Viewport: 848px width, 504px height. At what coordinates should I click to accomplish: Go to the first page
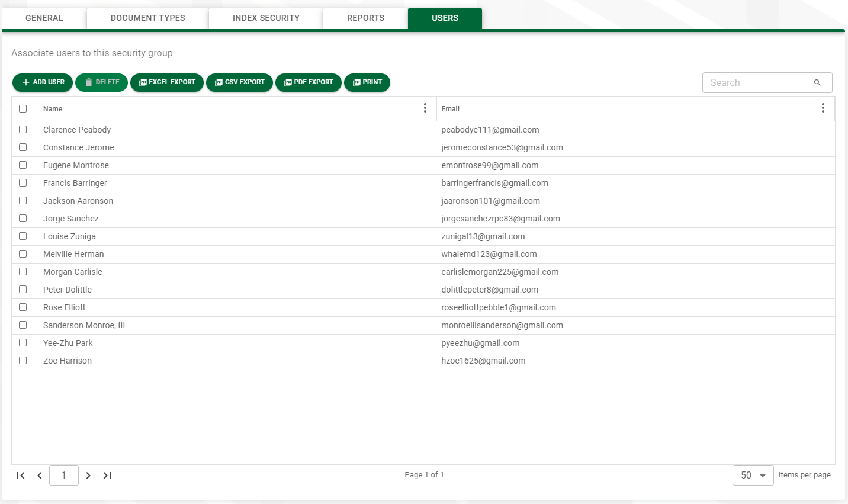[x=21, y=476]
